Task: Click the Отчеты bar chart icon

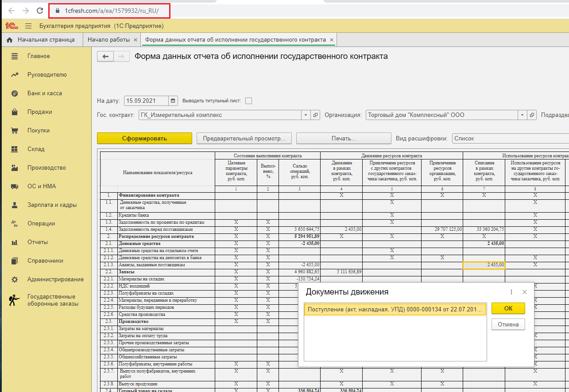Action: [x=15, y=242]
